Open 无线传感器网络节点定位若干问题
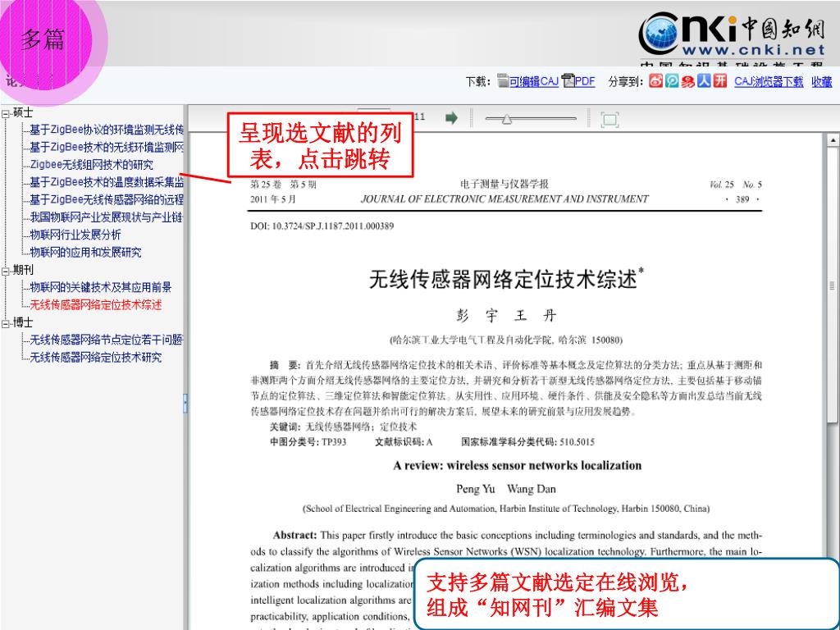The image size is (840, 630). (107, 340)
